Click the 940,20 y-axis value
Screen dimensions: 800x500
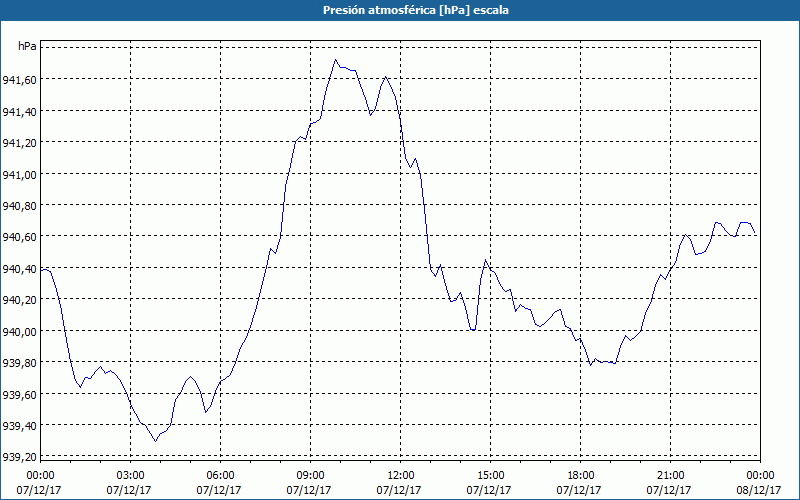coord(19,300)
